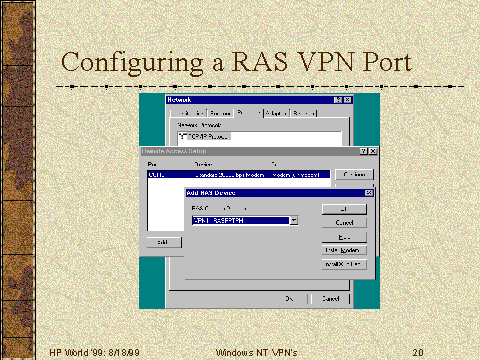This screenshot has height=360, width=480.
Task: Click the Install Modem button
Action: (x=344, y=250)
